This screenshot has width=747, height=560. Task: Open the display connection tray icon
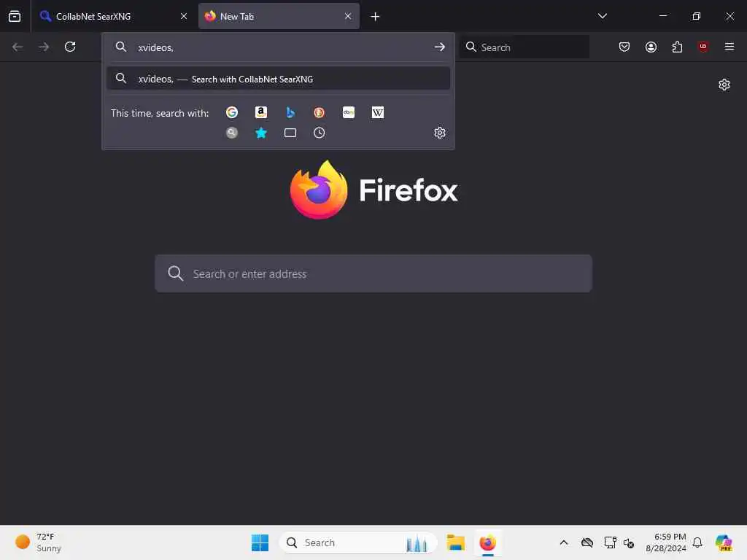[610, 542]
